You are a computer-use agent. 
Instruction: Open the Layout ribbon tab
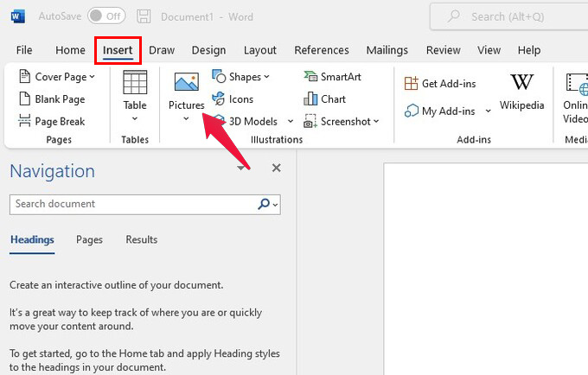(x=260, y=50)
